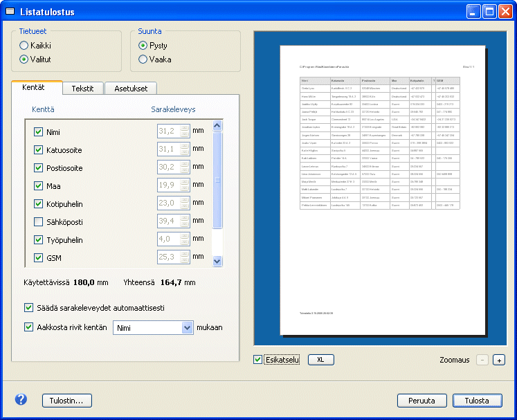Enable the Sähköposti field checkbox
Image resolution: width=517 pixels, height=420 pixels.
pyautogui.click(x=39, y=221)
